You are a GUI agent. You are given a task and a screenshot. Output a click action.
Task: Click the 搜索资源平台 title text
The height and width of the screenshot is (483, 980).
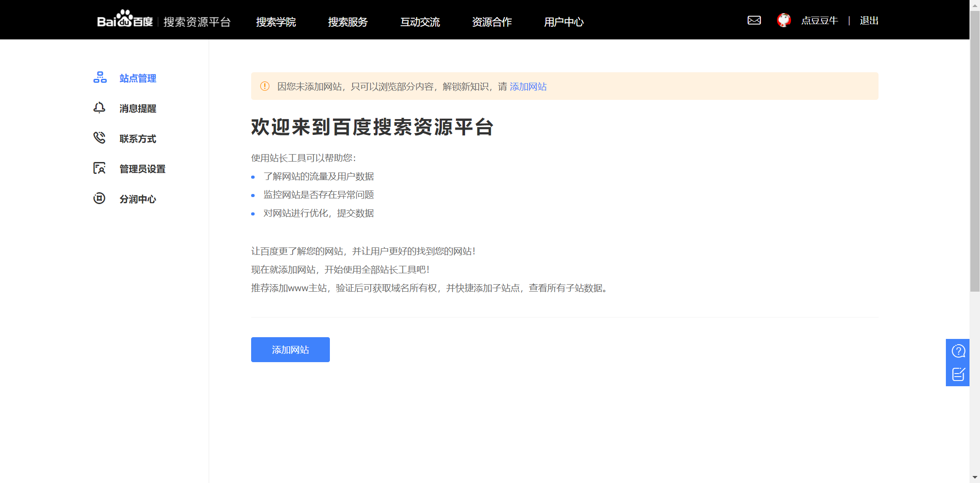(197, 22)
